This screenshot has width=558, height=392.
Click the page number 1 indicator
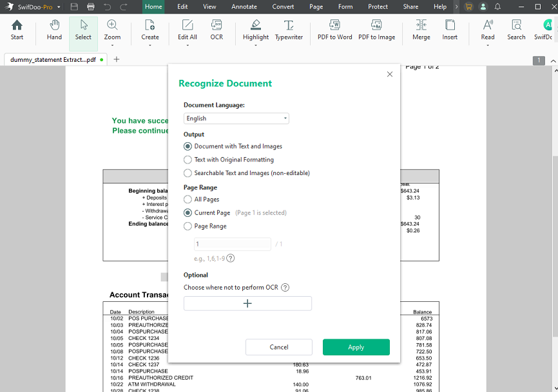point(539,61)
